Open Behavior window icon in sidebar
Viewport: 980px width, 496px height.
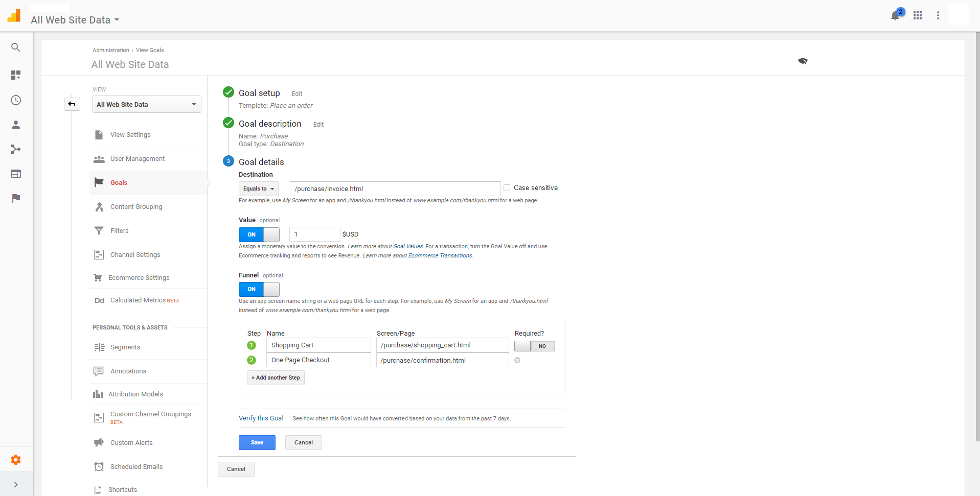coord(16,174)
